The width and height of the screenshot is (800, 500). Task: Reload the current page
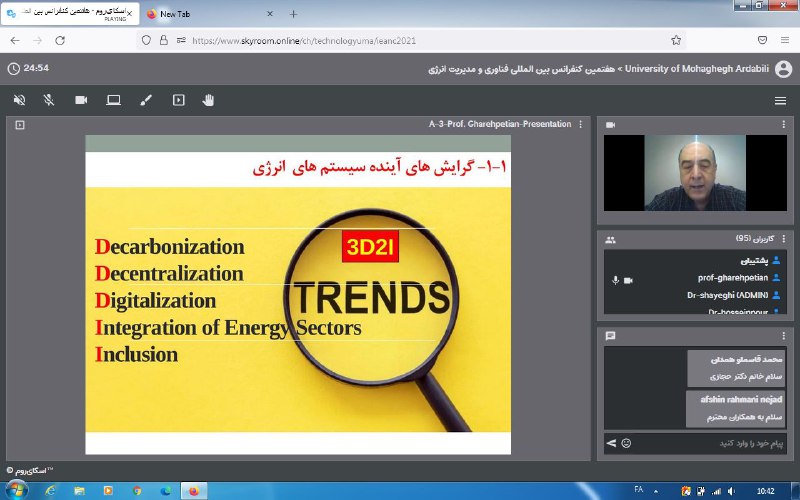pyautogui.click(x=60, y=40)
